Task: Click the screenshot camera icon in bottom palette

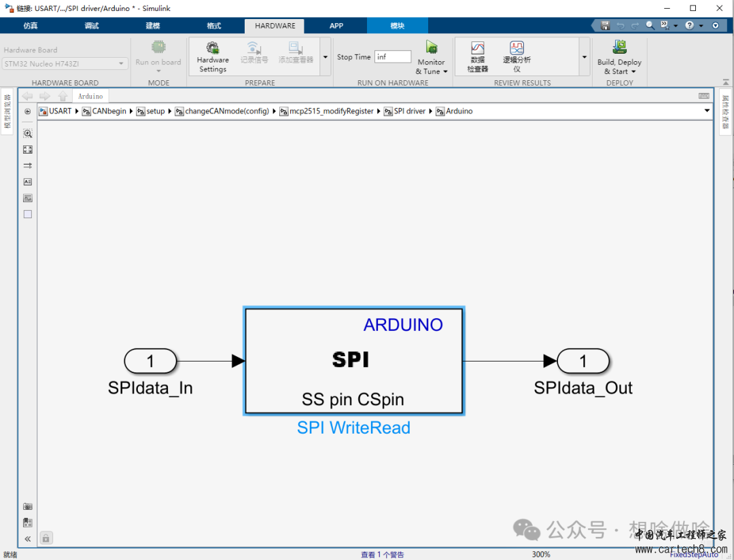Action: (x=28, y=506)
